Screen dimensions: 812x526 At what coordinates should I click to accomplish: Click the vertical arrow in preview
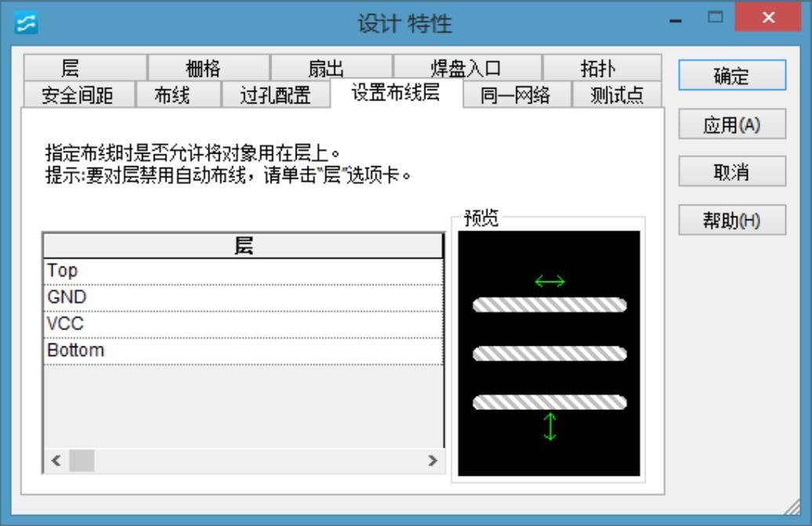pyautogui.click(x=549, y=426)
